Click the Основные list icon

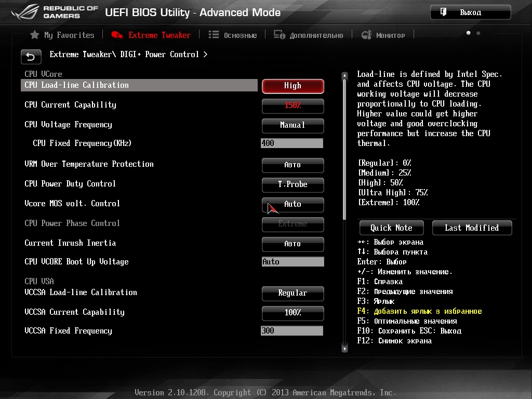pos(214,35)
